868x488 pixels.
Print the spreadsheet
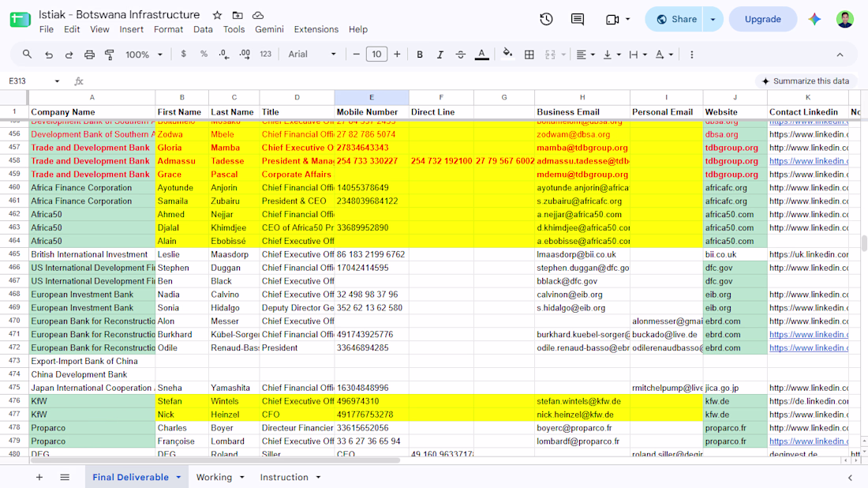[x=89, y=54]
